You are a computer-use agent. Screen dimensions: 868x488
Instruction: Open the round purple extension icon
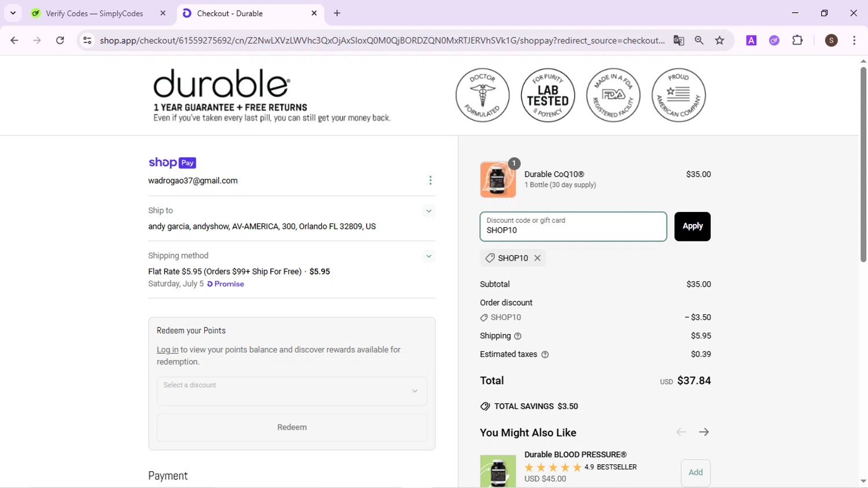[x=774, y=41]
